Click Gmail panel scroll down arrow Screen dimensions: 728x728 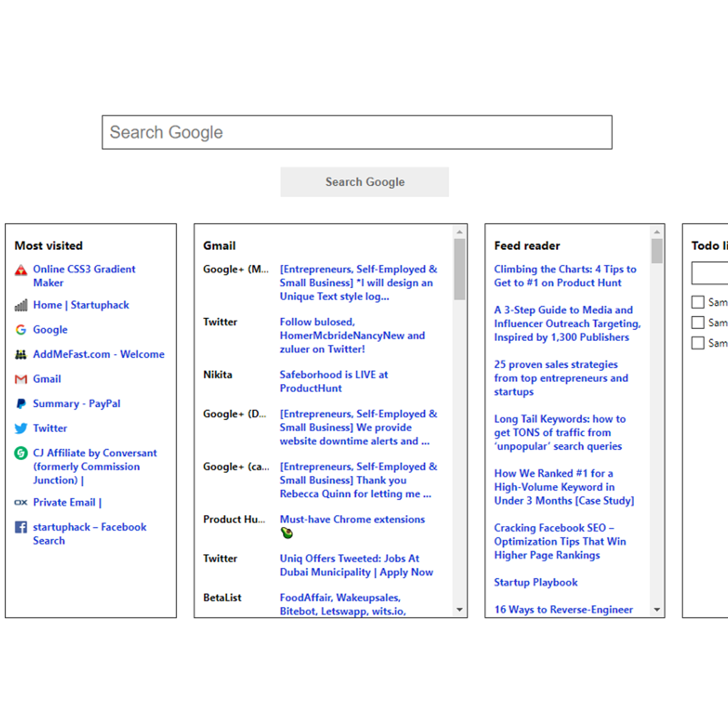(x=459, y=610)
